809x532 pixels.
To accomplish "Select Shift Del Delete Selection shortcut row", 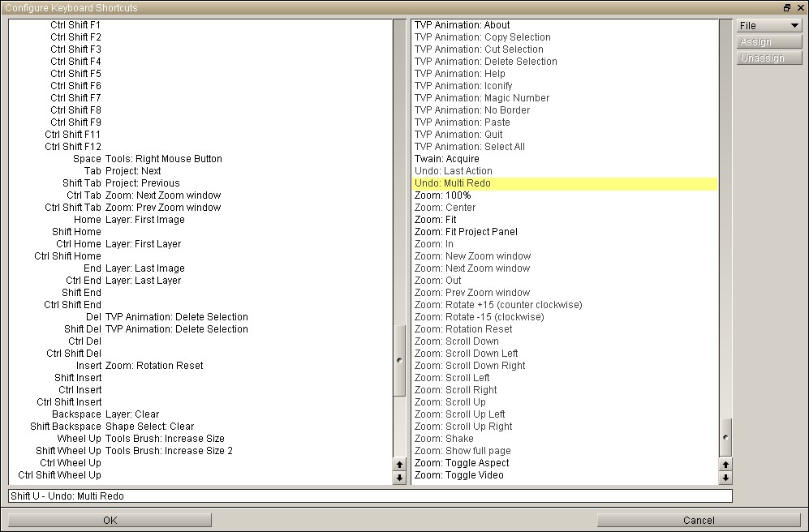I will pyautogui.click(x=200, y=329).
